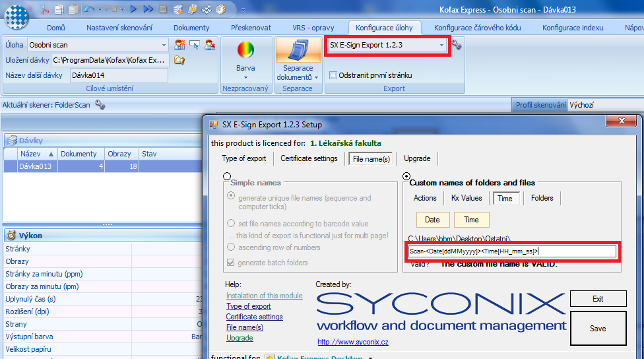The height and width of the screenshot is (359, 644).
Task: Click the double-arrow fast scan icon
Action: pyautogui.click(x=148, y=9)
